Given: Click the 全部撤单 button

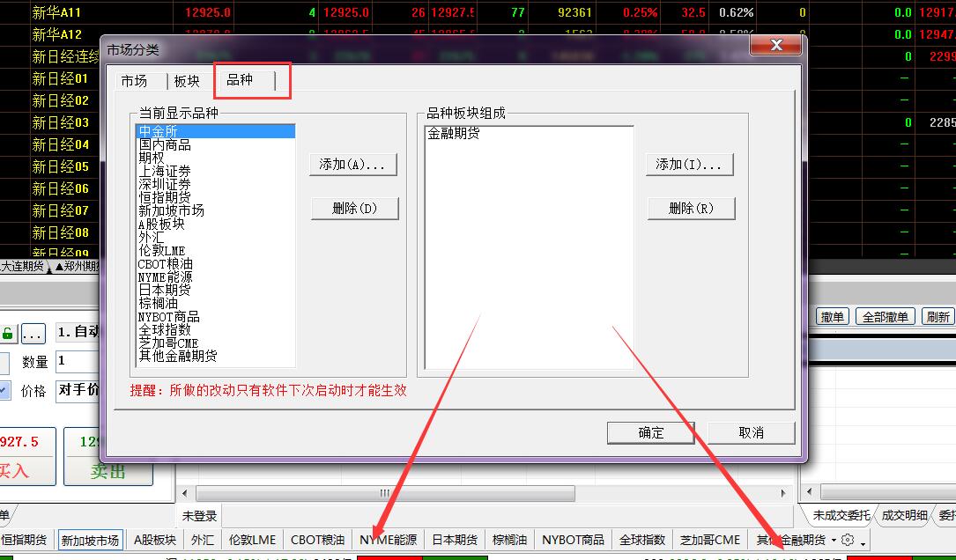Looking at the screenshot, I should [886, 317].
